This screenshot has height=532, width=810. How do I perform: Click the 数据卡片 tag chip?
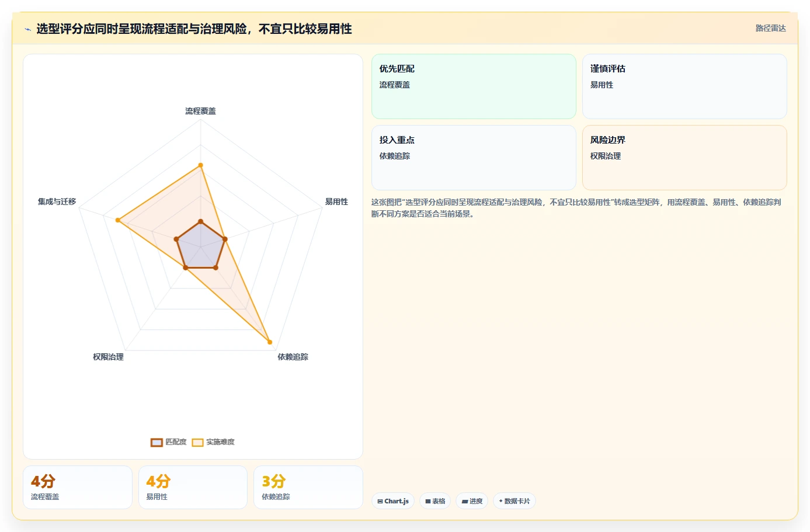coord(514,501)
